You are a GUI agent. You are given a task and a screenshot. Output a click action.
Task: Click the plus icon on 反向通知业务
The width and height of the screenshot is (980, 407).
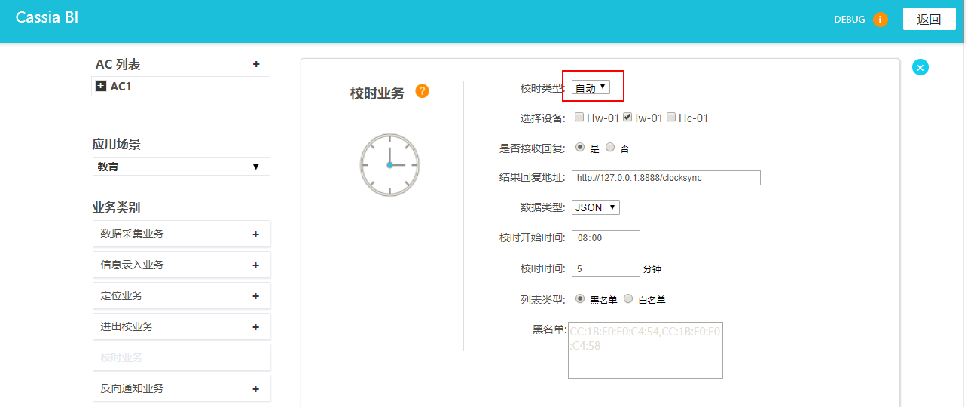256,389
